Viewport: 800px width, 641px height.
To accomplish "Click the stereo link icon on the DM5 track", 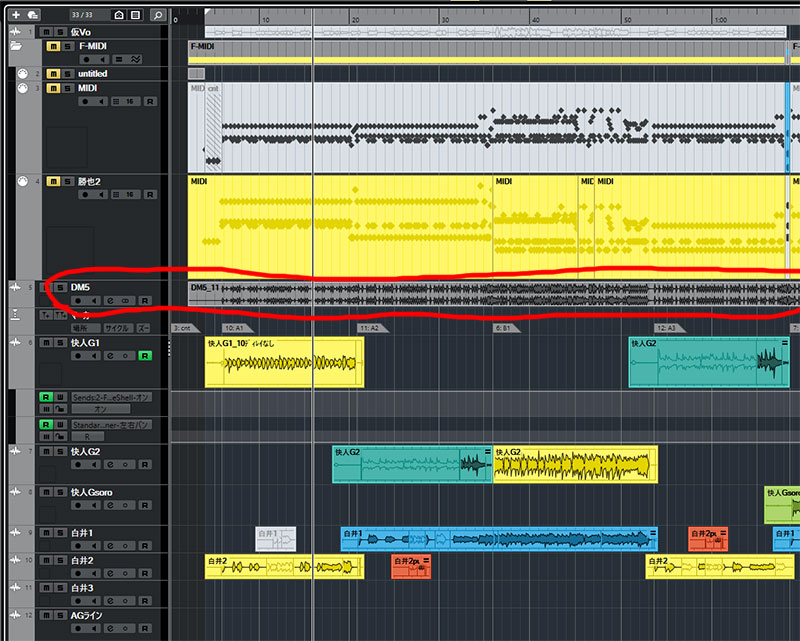I will 125,301.
